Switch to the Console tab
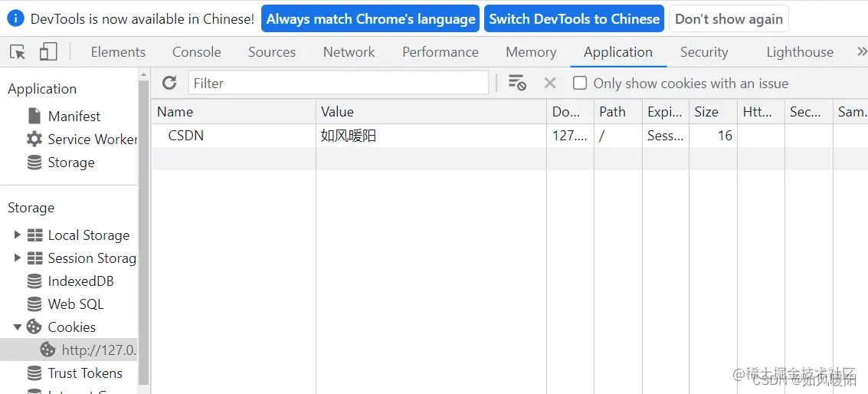 [x=197, y=52]
